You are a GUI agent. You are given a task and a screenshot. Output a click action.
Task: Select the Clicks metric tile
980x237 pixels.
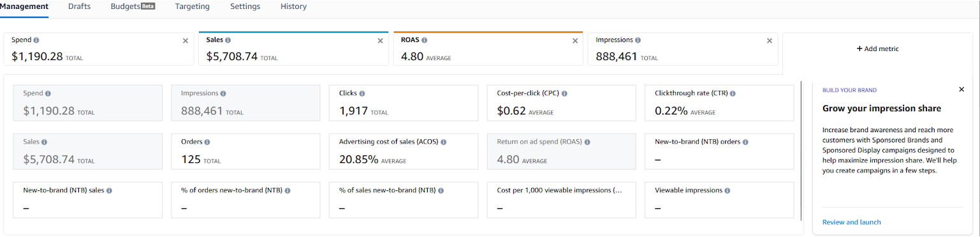click(404, 103)
